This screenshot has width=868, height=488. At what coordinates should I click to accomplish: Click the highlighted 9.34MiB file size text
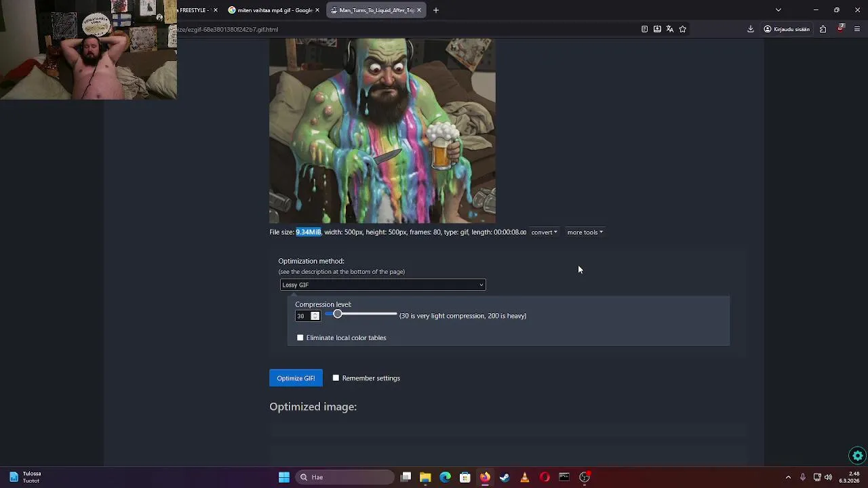click(x=308, y=232)
